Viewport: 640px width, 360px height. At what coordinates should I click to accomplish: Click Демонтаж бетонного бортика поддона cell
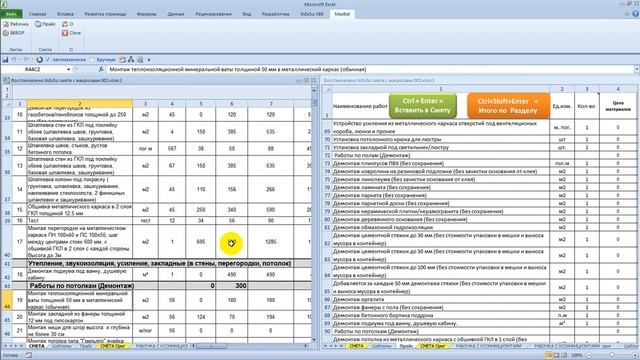[x=440, y=316]
